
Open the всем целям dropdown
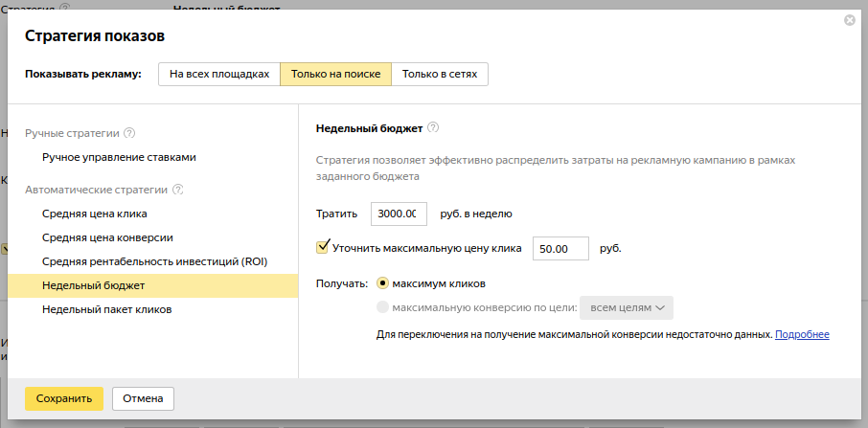628,307
